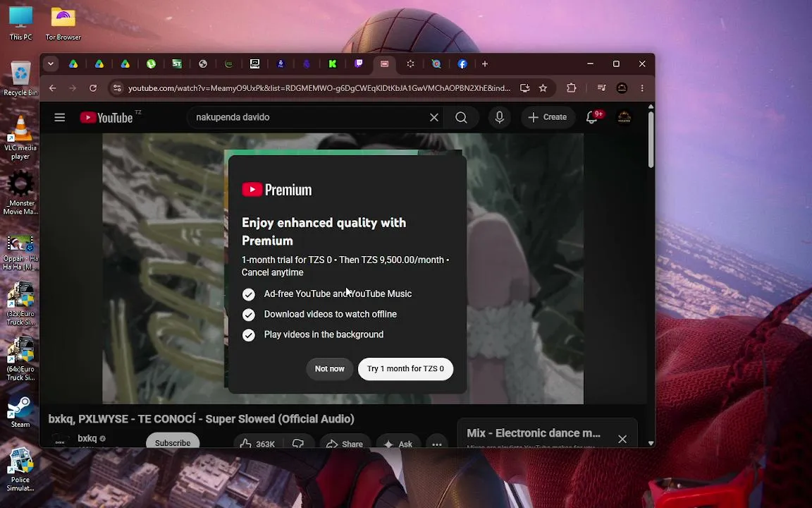Click the Create button in YouTube header
Image resolution: width=812 pixels, height=508 pixels.
tap(548, 117)
